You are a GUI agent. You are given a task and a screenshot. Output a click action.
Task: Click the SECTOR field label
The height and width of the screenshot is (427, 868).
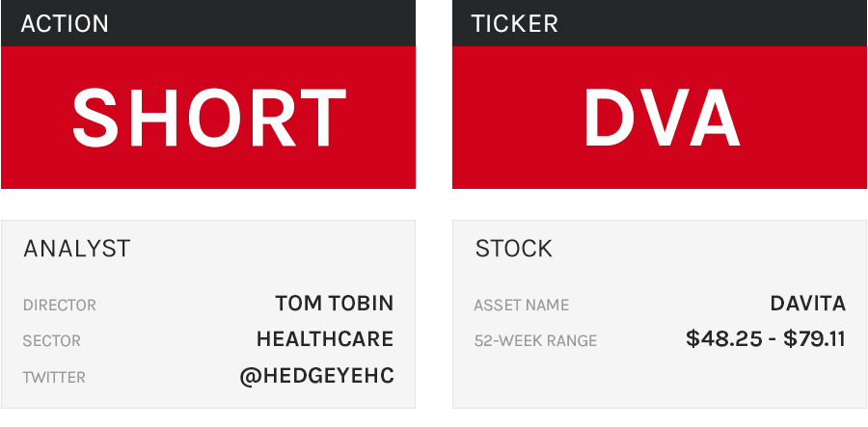pyautogui.click(x=52, y=341)
